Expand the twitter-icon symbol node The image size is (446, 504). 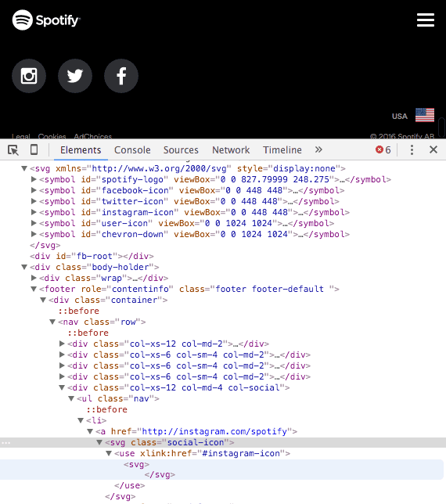pos(34,201)
